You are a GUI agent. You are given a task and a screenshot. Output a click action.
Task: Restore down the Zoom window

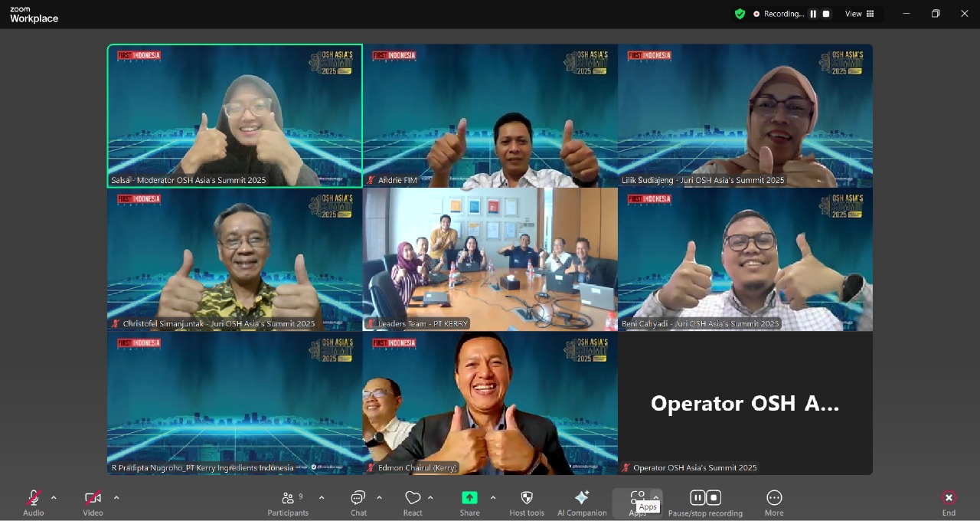tap(936, 14)
